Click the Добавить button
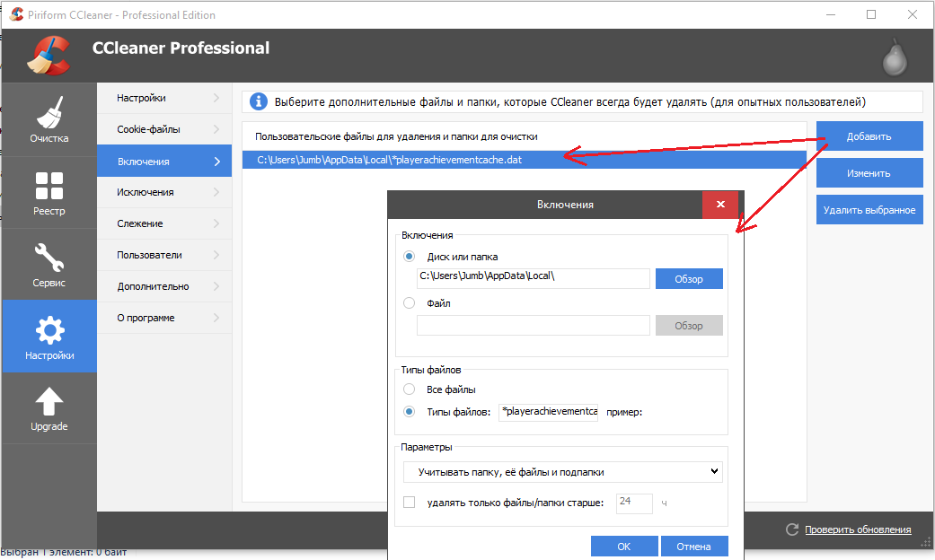This screenshot has height=560, width=935. (x=869, y=136)
